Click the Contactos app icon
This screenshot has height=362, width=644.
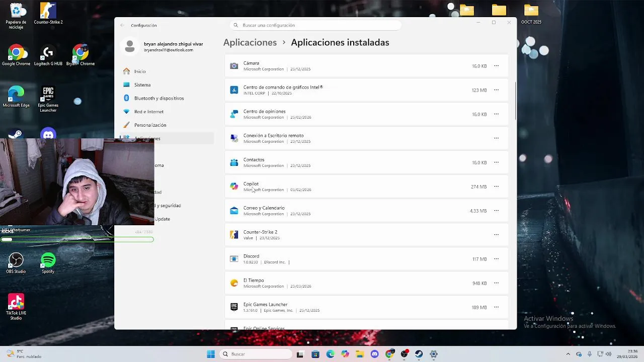(234, 162)
